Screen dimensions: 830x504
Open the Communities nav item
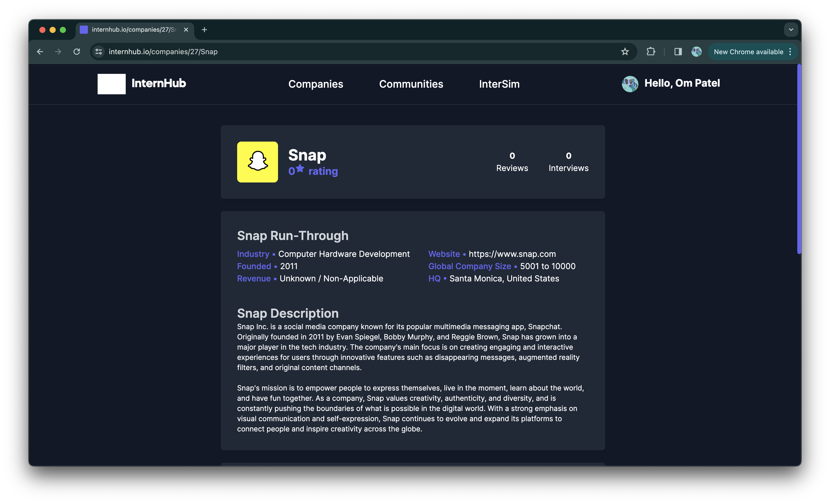pos(411,84)
